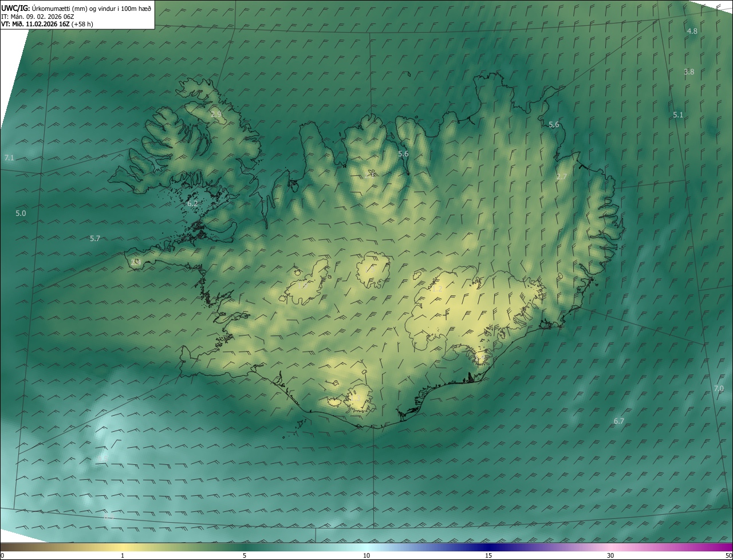The height and width of the screenshot is (560, 733).
Task: Click the map value 5.7
Action: pos(95,238)
